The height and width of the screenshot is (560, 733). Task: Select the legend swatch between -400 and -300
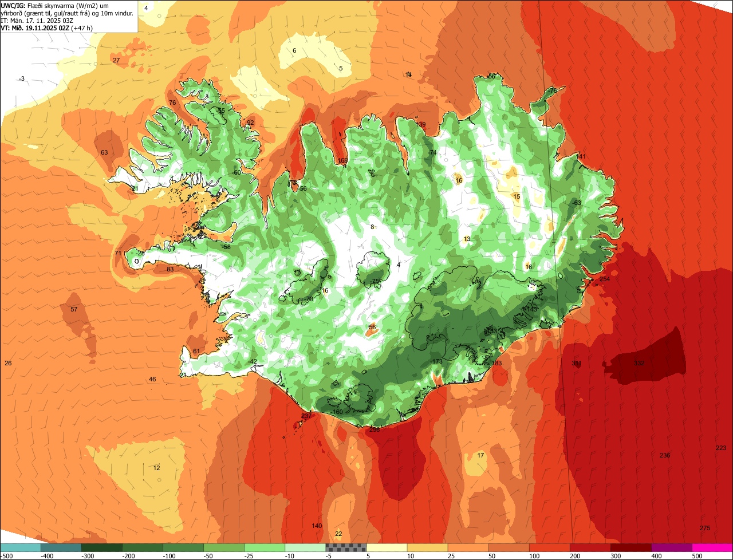tap(61, 547)
